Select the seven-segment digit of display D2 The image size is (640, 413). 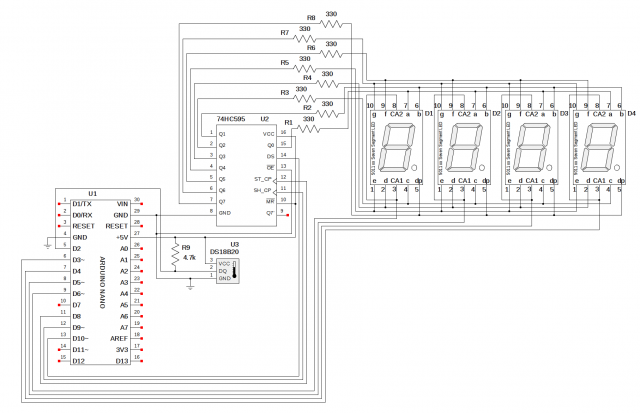[464, 149]
